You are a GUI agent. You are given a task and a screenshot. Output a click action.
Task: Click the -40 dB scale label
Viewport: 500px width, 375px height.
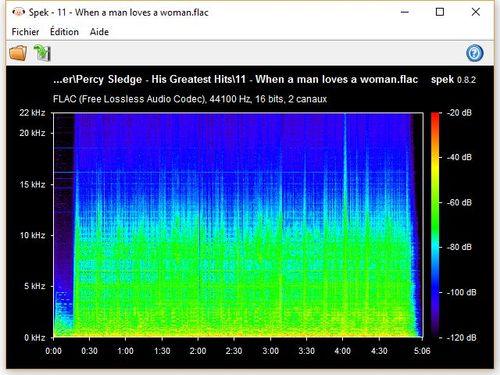[x=459, y=157]
